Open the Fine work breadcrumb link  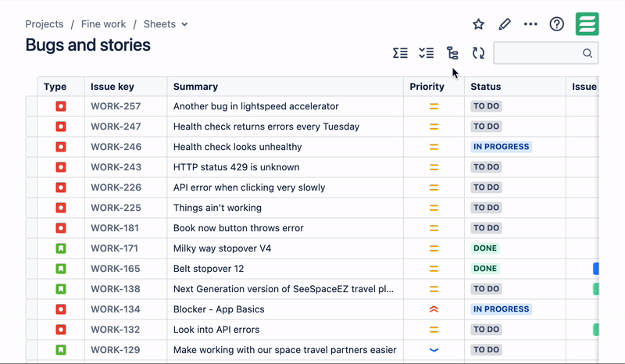pyautogui.click(x=104, y=24)
